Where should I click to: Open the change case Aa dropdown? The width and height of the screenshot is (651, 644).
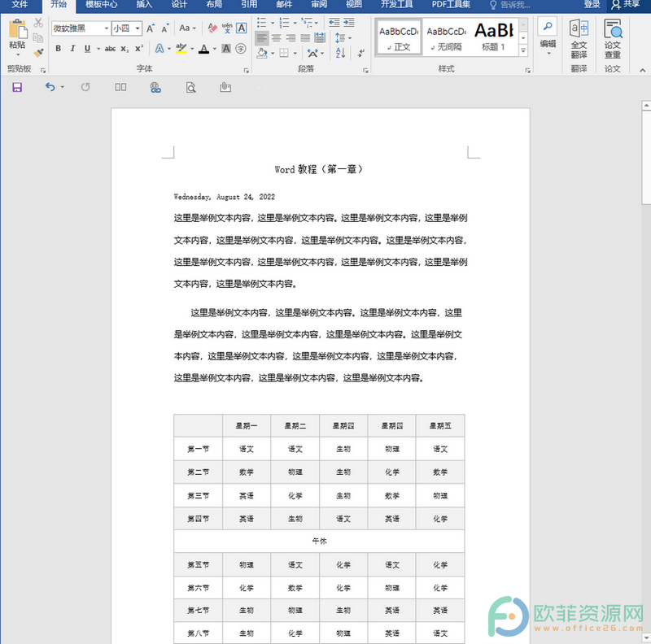coord(187,28)
